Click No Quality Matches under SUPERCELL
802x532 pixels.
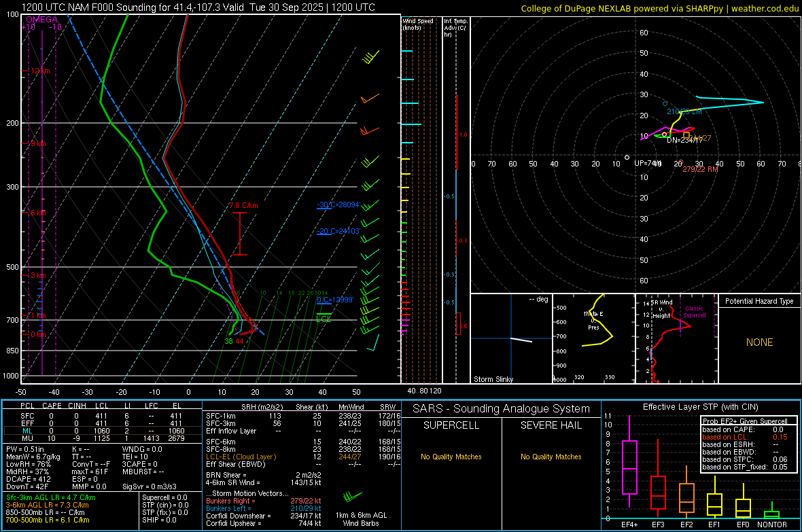(x=451, y=457)
